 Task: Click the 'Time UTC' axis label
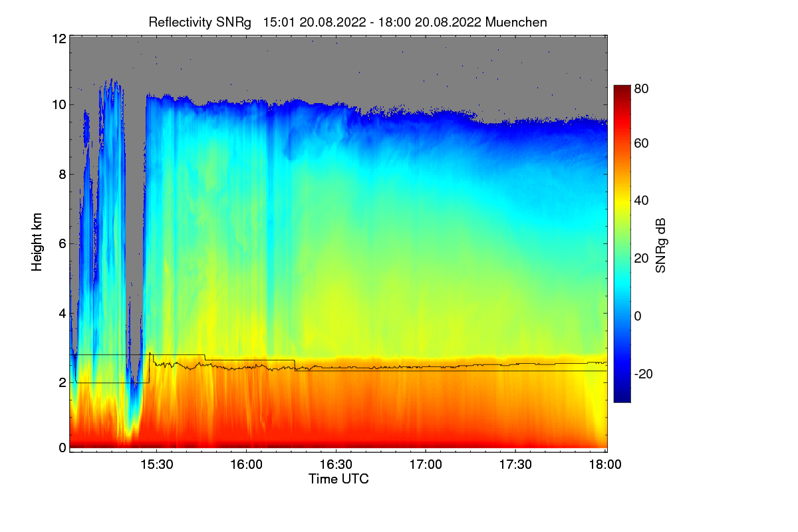[338, 479]
